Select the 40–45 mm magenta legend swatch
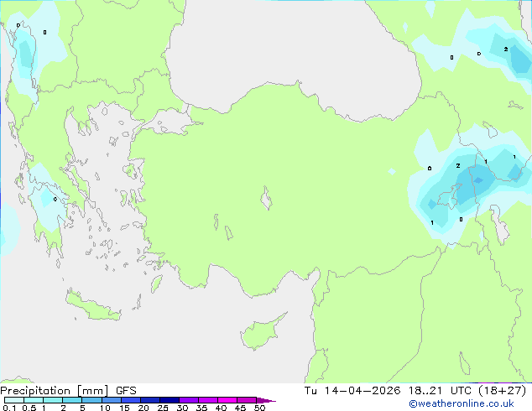Screen dimensions: 532x411 pyautogui.click(x=227, y=400)
